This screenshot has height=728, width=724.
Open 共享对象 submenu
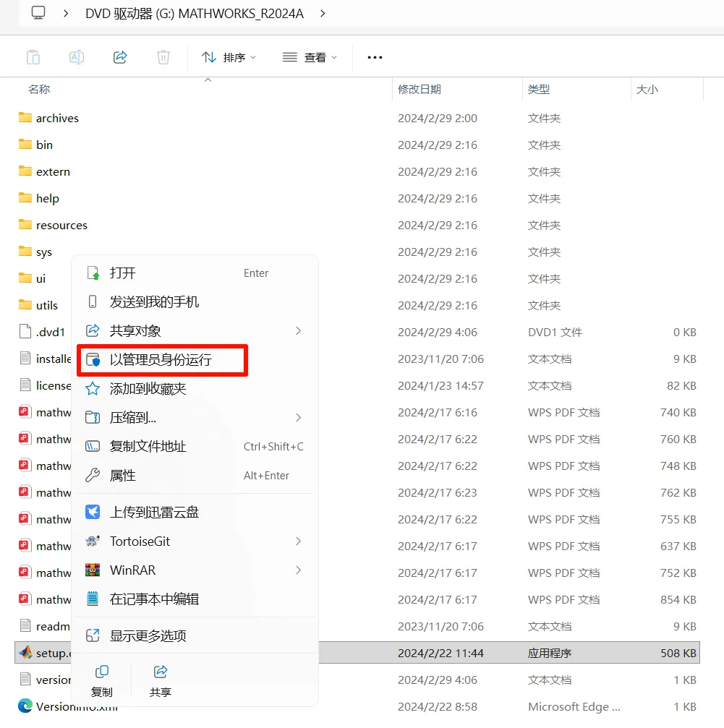195,330
